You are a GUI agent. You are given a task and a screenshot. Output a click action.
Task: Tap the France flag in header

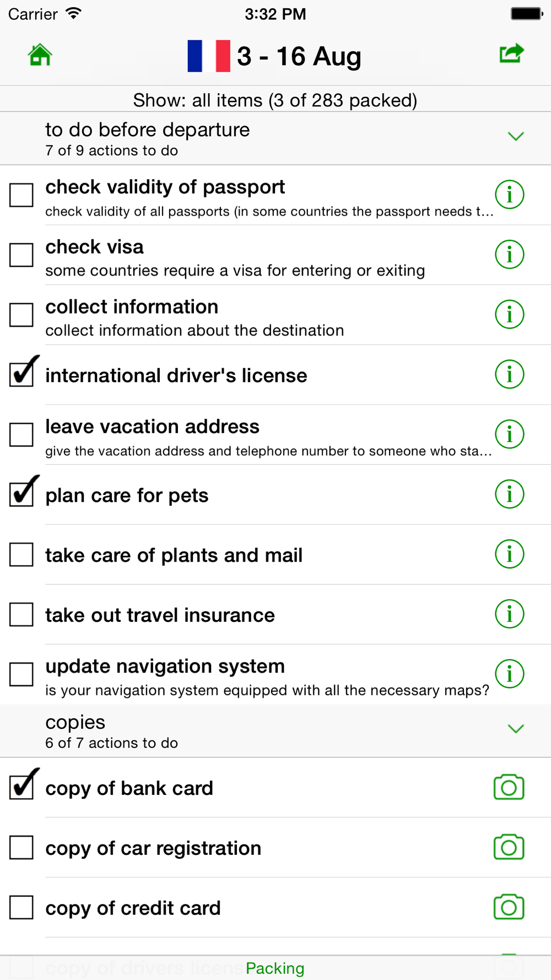click(208, 56)
